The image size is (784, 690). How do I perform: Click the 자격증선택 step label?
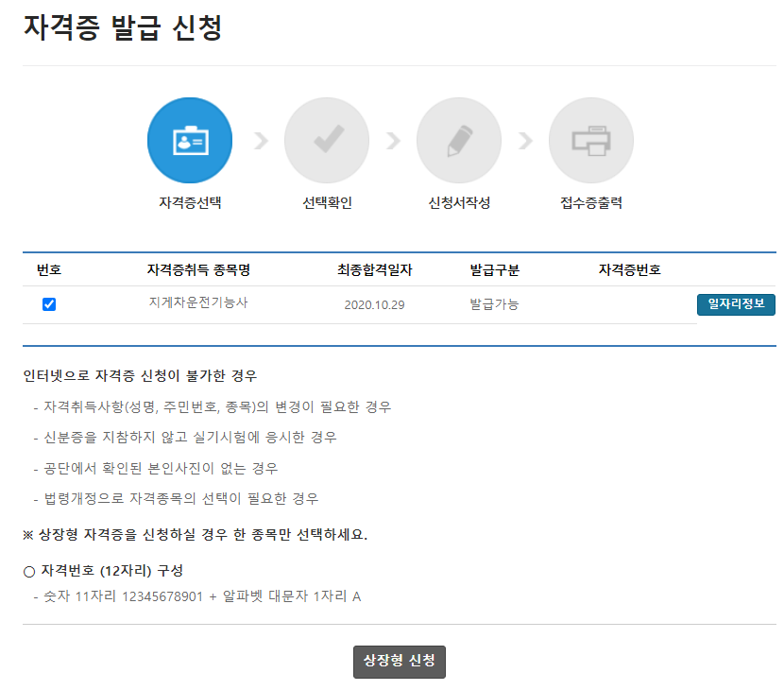tap(190, 202)
